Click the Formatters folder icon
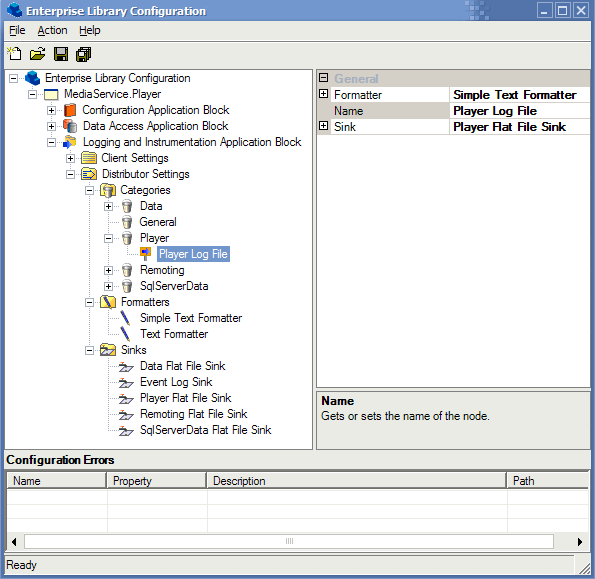The width and height of the screenshot is (595, 579). 108,302
